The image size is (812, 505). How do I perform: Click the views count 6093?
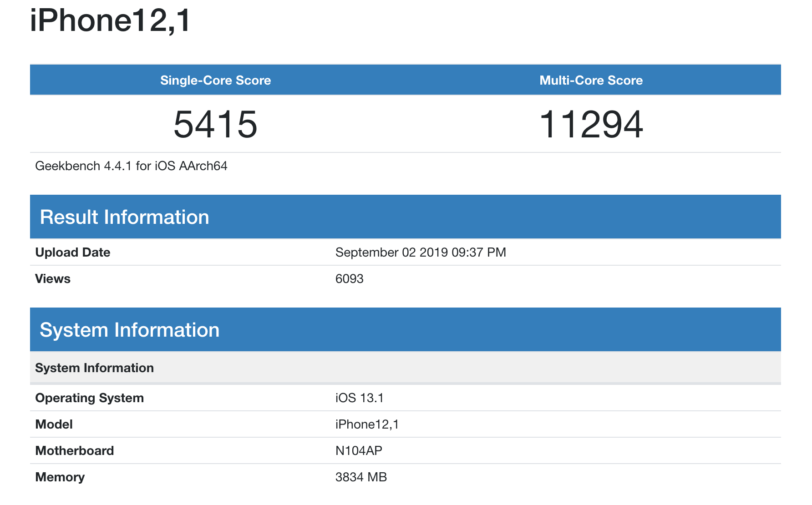click(350, 279)
